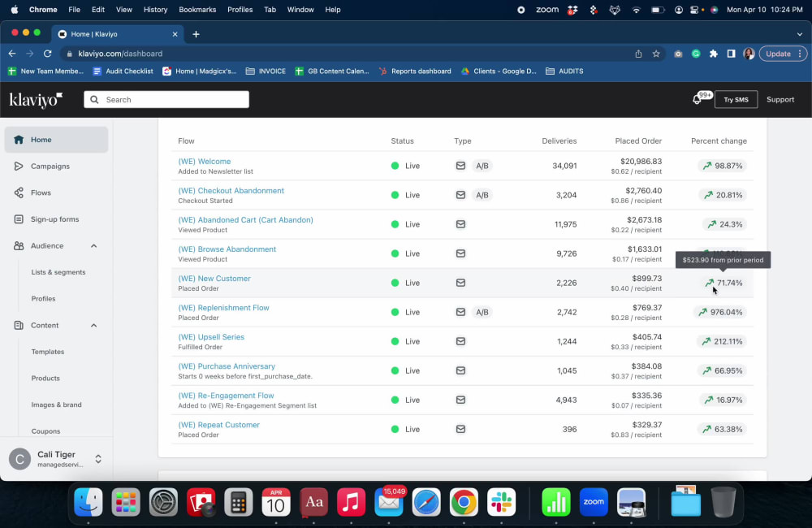Go back in Chrome
812x528 pixels.
coord(12,54)
